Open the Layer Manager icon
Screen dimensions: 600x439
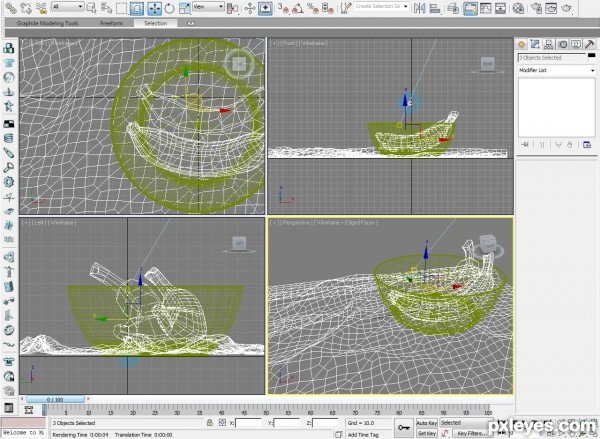pos(453,8)
